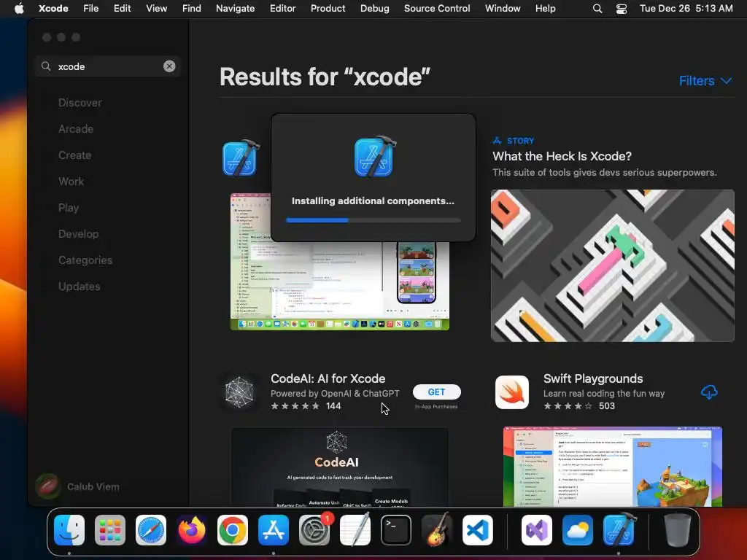The width and height of the screenshot is (747, 560).
Task: Open Categories in sidebar
Action: pyautogui.click(x=85, y=260)
